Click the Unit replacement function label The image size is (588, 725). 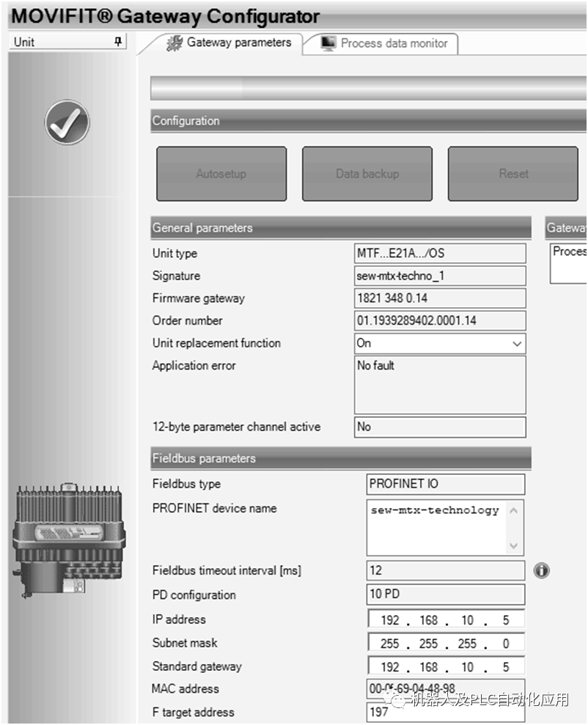pos(216,344)
